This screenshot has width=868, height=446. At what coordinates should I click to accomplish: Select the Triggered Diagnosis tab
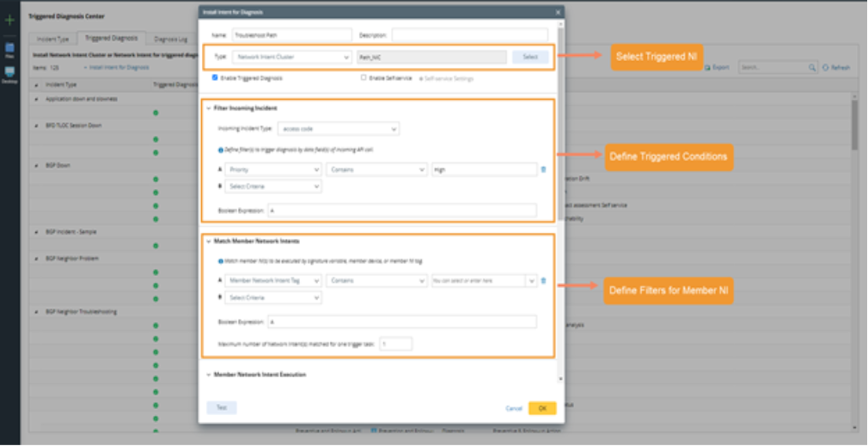[111, 38]
